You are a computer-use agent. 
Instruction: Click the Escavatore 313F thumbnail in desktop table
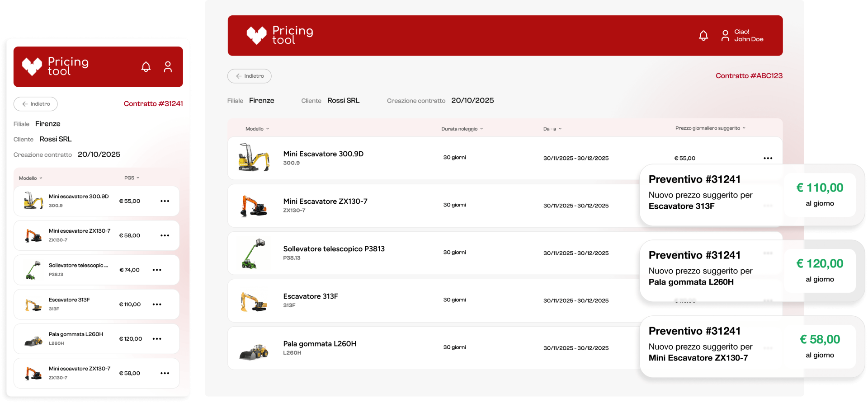[254, 301]
